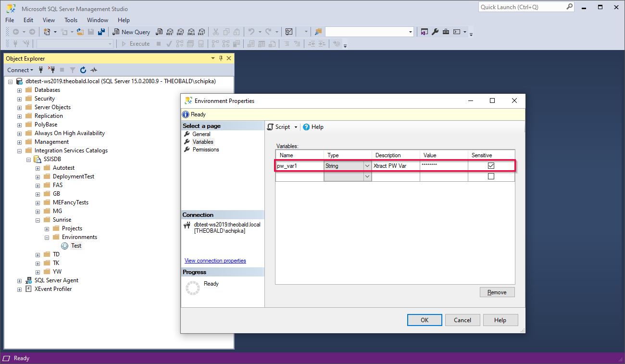This screenshot has height=364, width=625.
Task: Refresh the Object Explorer tree
Action: click(83, 70)
